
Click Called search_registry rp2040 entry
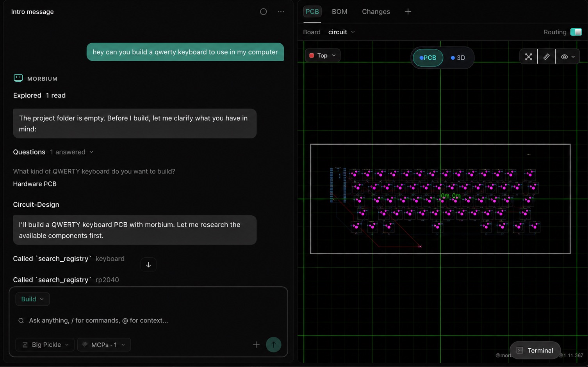click(66, 280)
